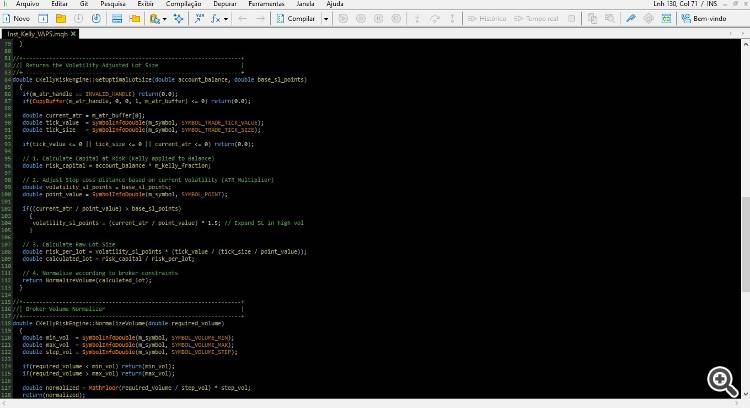This screenshot has width=750, height=408.
Task: Close the Inst_Kelly_VAPS.mqh tab
Action: pyautogui.click(x=73, y=34)
